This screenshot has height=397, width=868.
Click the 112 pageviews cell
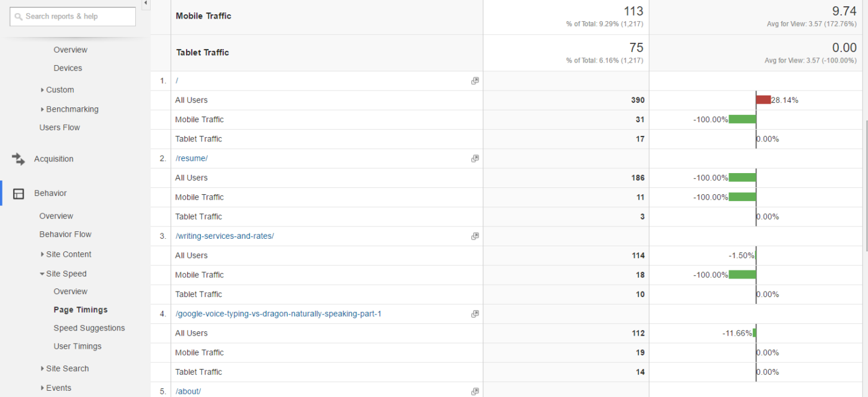tap(637, 333)
